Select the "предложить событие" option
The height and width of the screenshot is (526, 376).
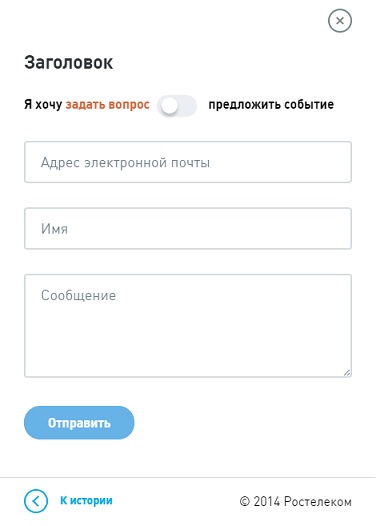271,105
